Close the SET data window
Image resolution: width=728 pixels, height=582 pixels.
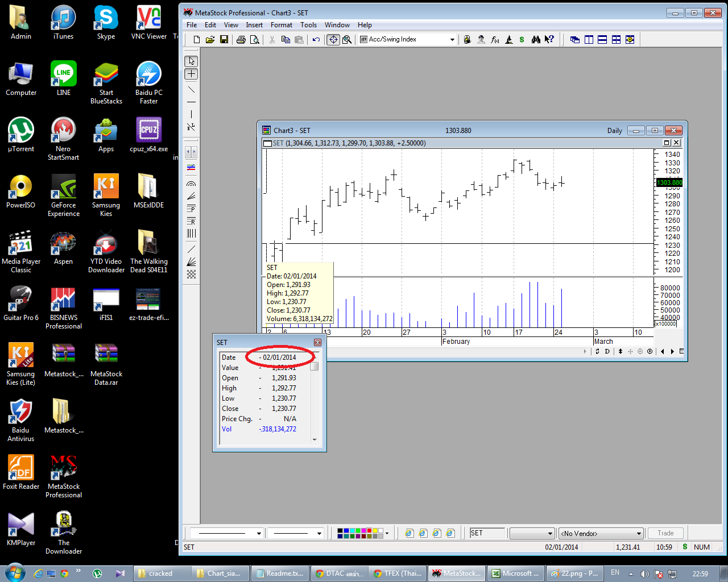318,342
